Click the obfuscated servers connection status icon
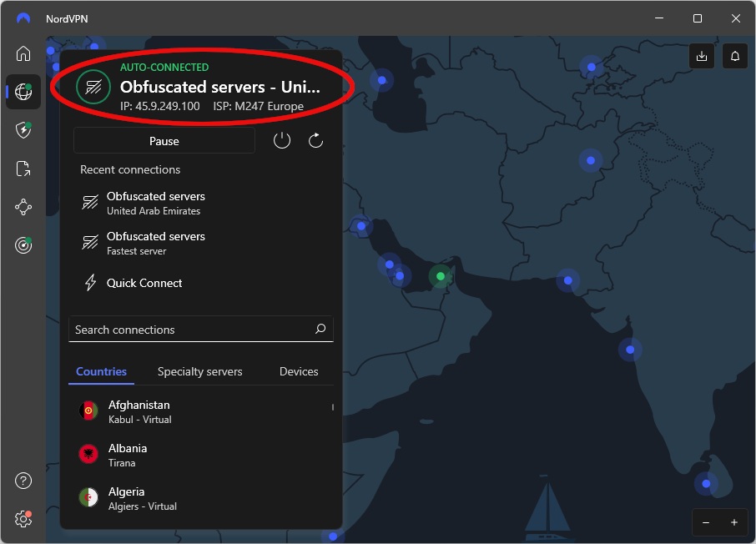This screenshot has height=544, width=756. [x=93, y=87]
